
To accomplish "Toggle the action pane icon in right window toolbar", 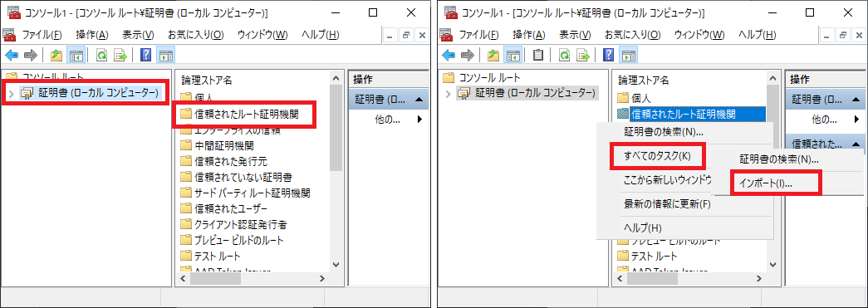I will (628, 55).
